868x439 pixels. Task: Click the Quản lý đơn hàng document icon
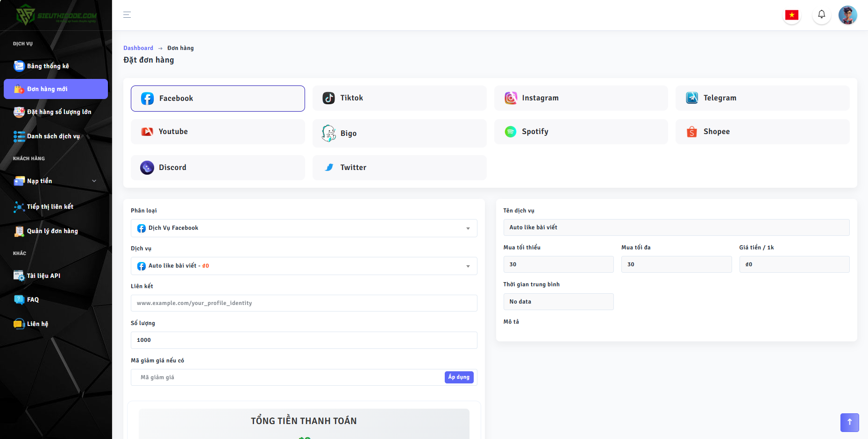19,231
